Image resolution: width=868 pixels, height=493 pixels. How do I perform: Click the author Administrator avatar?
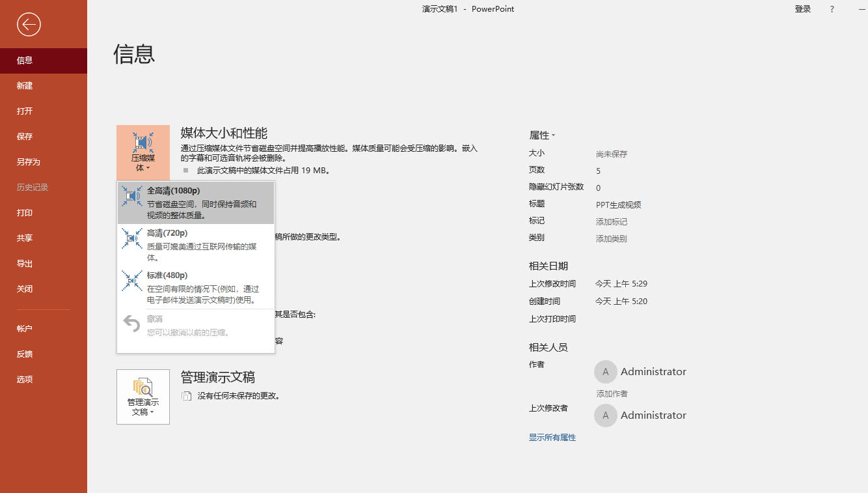pos(606,372)
